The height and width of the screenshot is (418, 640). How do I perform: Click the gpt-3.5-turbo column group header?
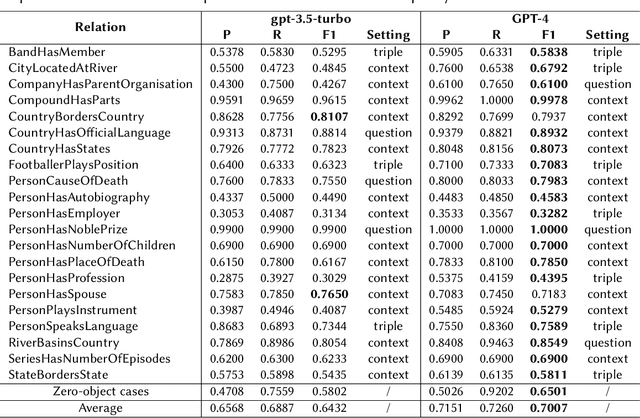(308, 19)
